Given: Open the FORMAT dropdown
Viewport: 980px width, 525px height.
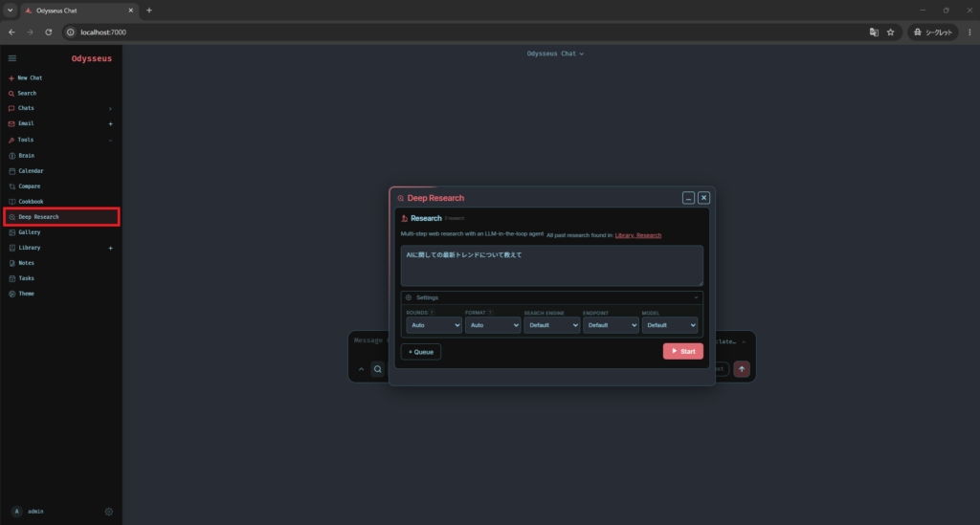Looking at the screenshot, I should click(x=493, y=325).
